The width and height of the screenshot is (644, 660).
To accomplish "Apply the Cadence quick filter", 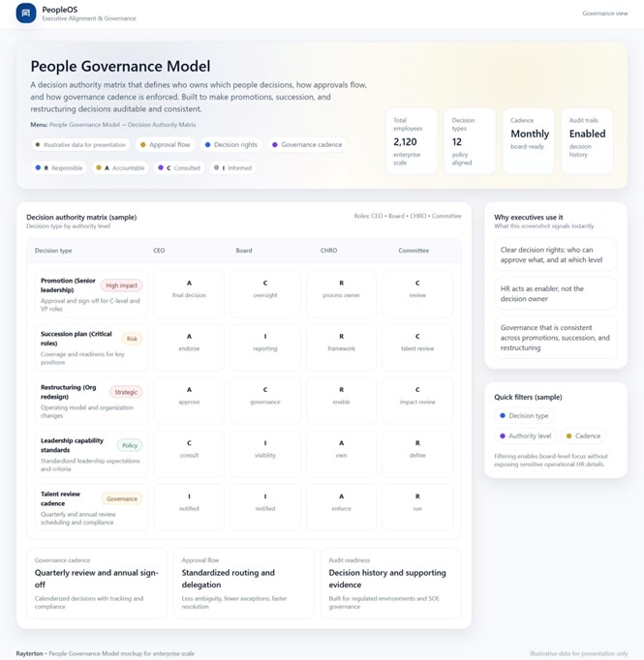I will [583, 436].
